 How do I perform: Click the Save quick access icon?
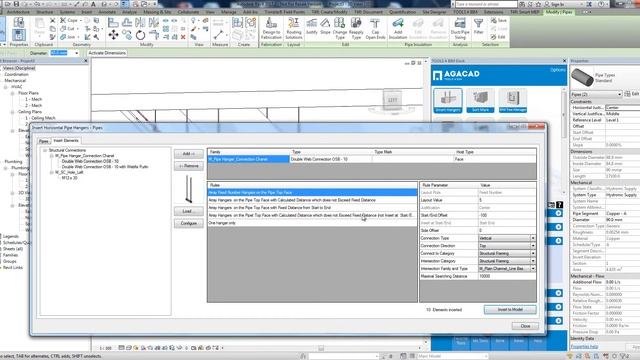[x=16, y=4]
